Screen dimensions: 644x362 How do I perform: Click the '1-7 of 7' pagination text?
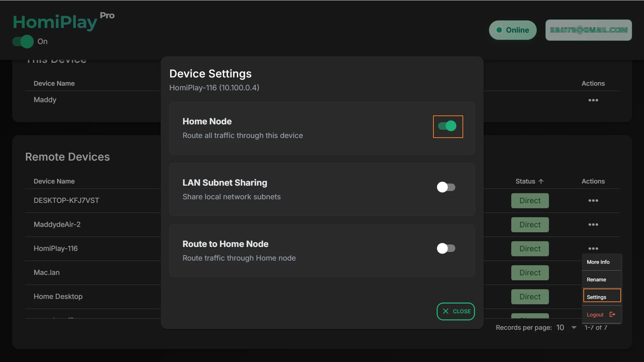[x=596, y=328]
